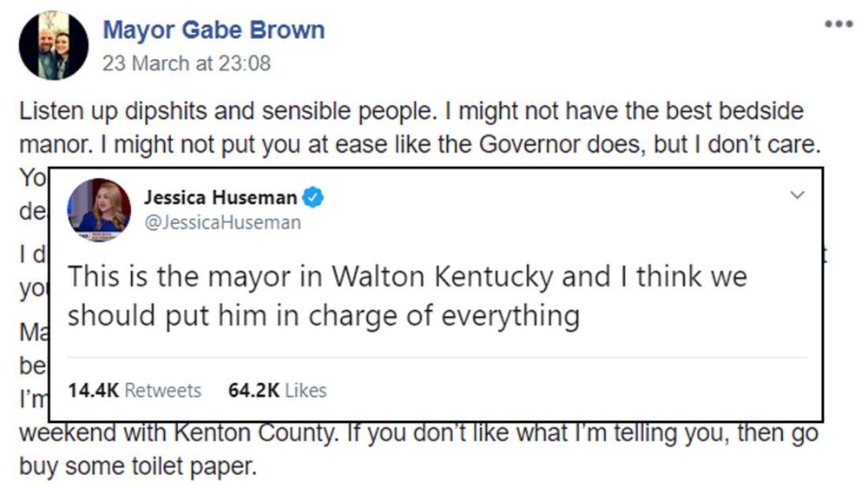View the 14.4K Retweets list
The width and height of the screenshot is (868, 488).
tap(134, 391)
